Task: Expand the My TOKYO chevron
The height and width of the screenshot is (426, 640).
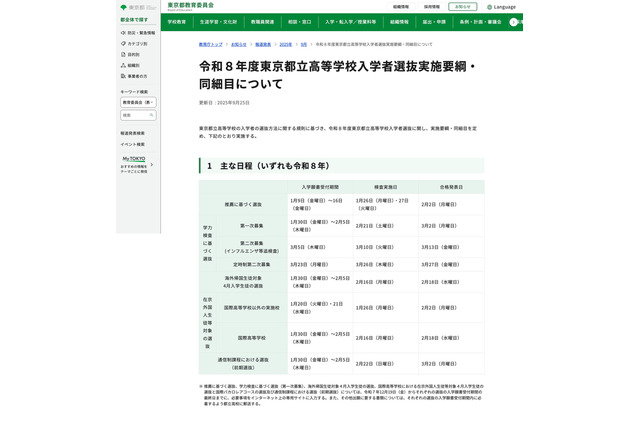Action: (x=152, y=165)
